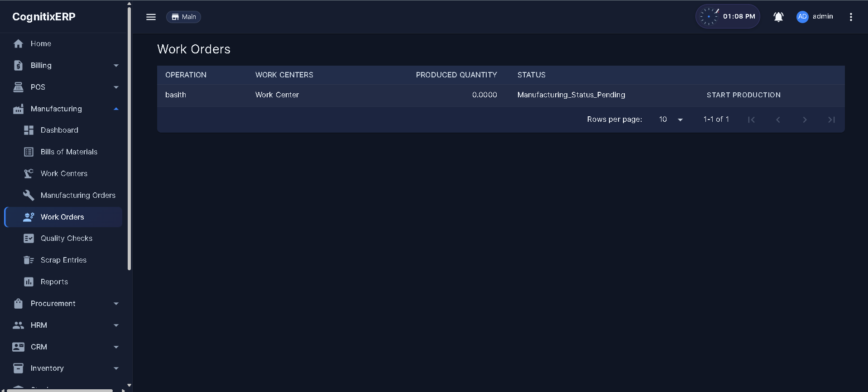Expand the HRM submenu arrow
This screenshot has width=868, height=392.
coord(116,325)
